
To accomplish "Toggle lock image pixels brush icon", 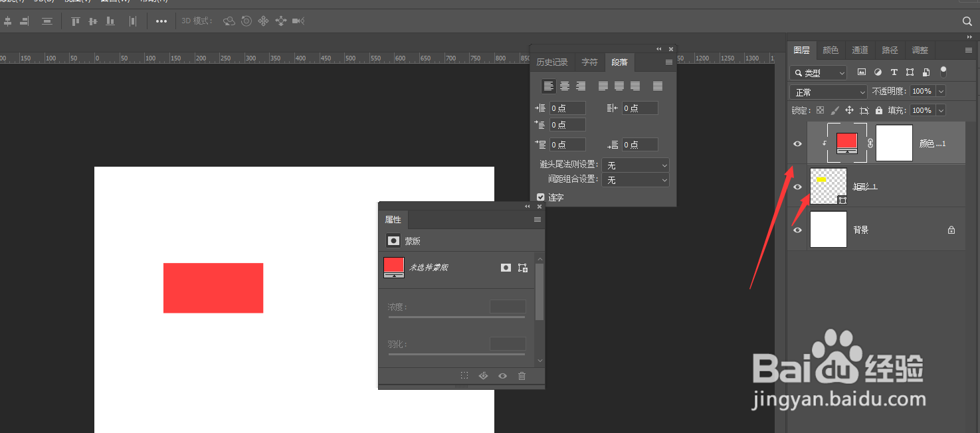I will (x=835, y=110).
